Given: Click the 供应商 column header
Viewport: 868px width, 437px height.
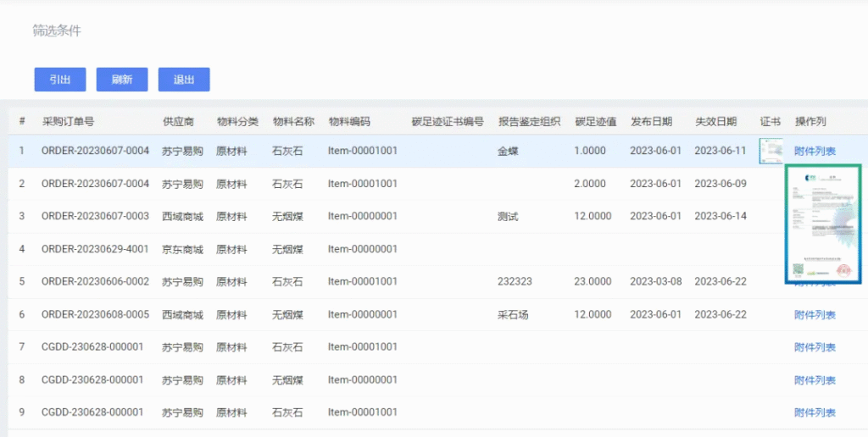Looking at the screenshot, I should (178, 122).
